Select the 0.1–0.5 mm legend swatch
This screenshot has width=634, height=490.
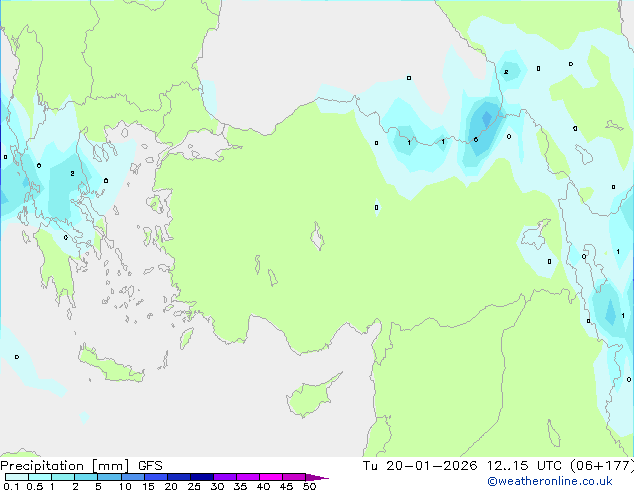click(x=17, y=477)
